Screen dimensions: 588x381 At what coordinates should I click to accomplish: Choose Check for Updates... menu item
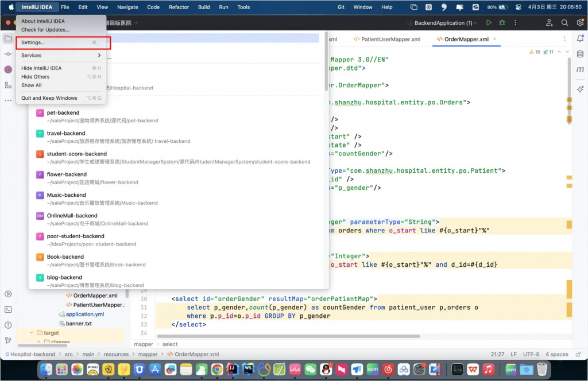(x=45, y=30)
